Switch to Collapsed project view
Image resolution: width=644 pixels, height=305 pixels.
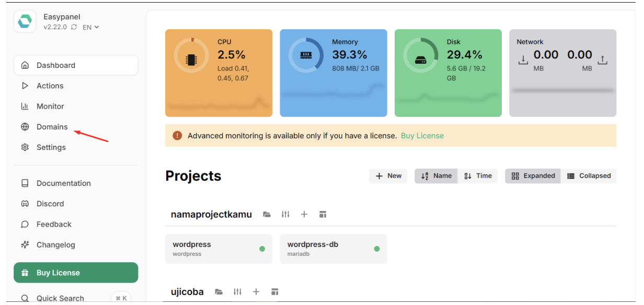coord(589,176)
